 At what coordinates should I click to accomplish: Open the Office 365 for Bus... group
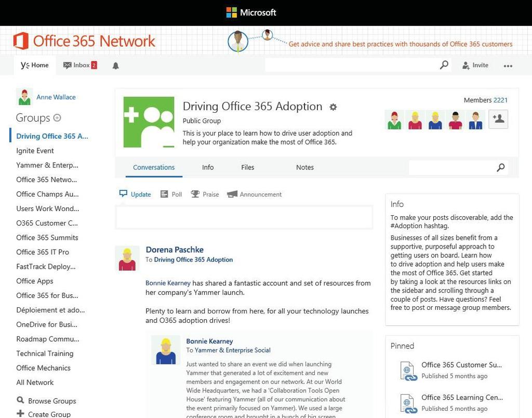(47, 296)
